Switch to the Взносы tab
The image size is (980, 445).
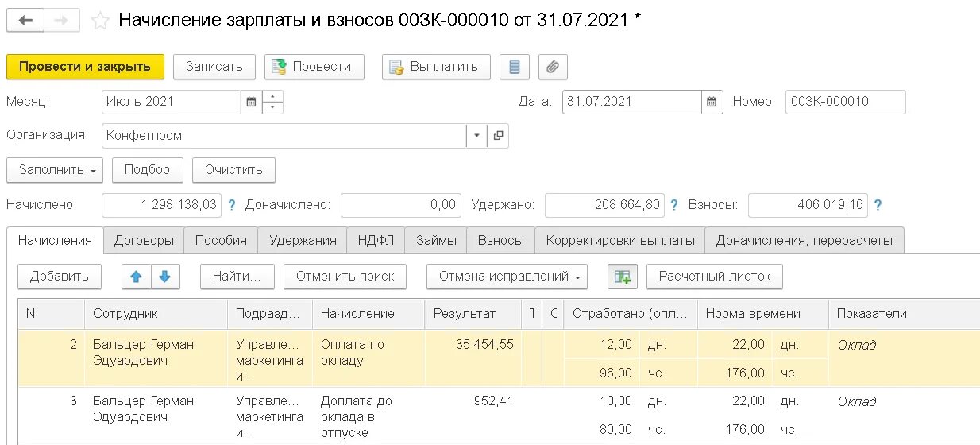500,240
